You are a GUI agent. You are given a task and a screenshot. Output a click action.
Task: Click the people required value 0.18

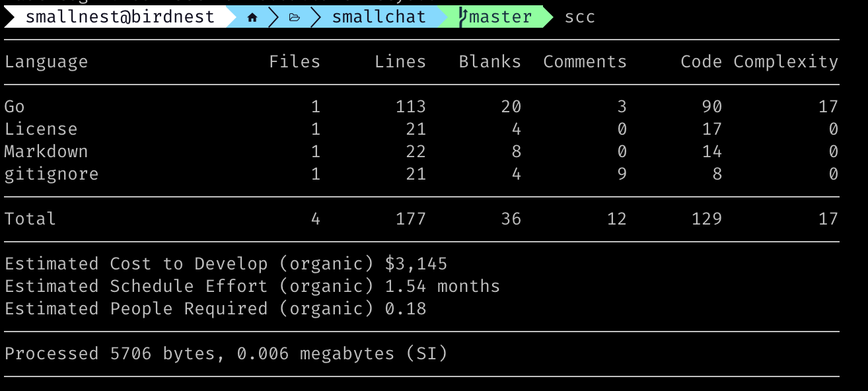tap(406, 308)
